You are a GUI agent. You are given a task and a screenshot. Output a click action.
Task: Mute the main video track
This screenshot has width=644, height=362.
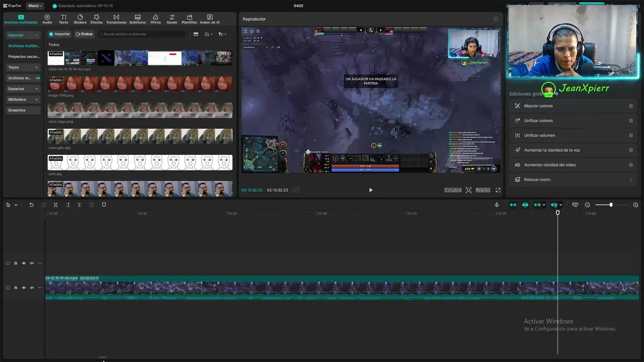[x=32, y=288]
